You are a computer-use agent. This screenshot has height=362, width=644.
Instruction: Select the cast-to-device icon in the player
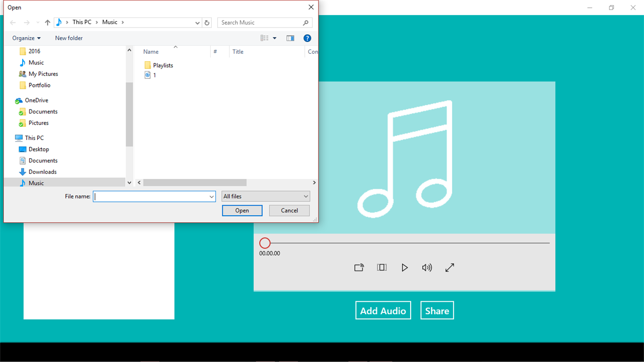pos(359,267)
